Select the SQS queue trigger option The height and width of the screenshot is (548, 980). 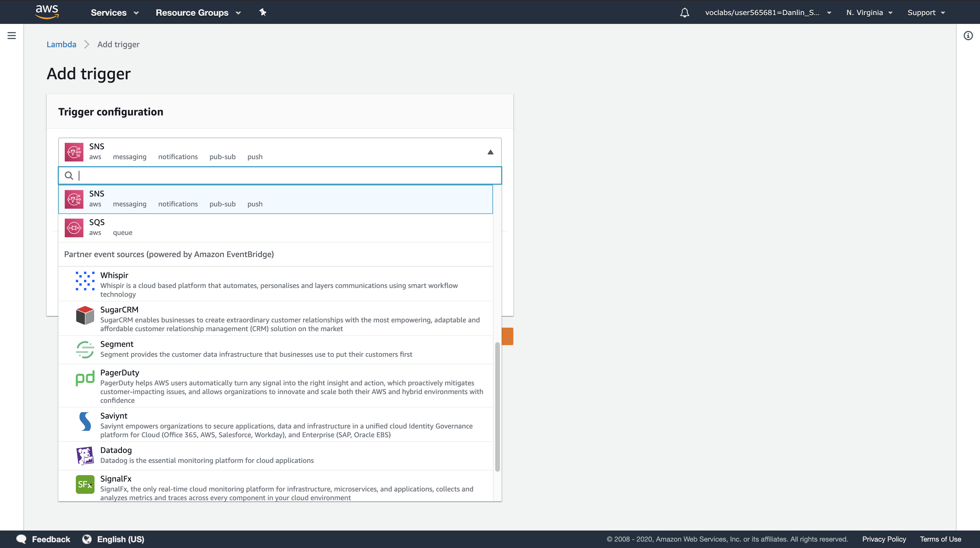click(275, 227)
